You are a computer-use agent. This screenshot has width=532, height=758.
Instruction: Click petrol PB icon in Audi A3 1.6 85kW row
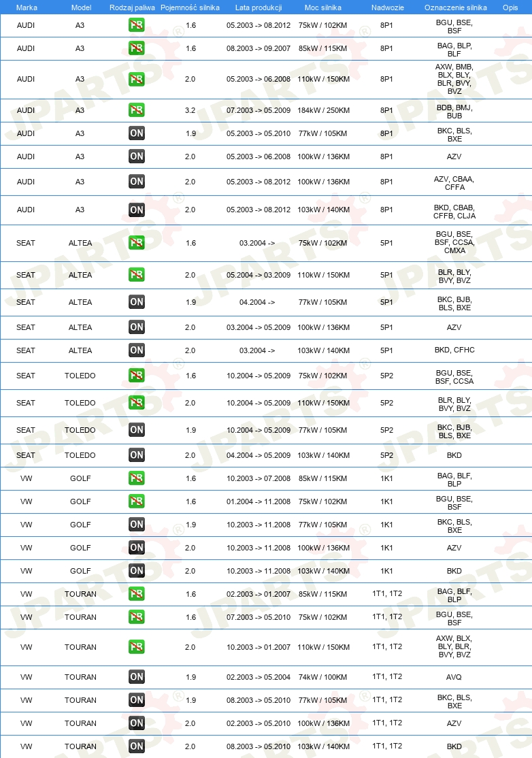[137, 48]
